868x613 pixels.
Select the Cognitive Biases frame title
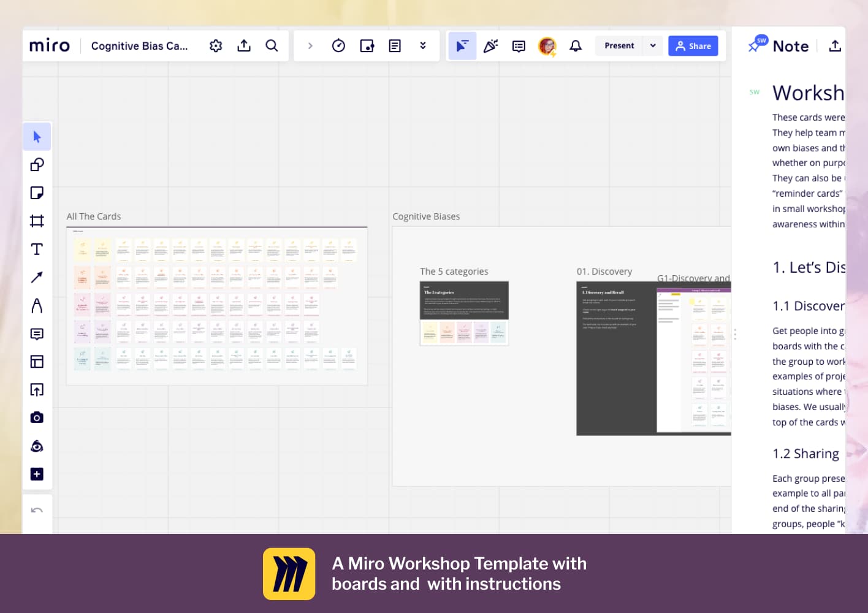(426, 216)
